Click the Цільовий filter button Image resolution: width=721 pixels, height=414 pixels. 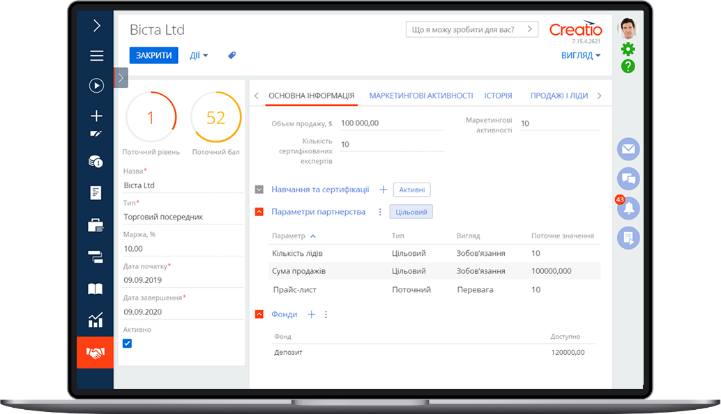(411, 212)
